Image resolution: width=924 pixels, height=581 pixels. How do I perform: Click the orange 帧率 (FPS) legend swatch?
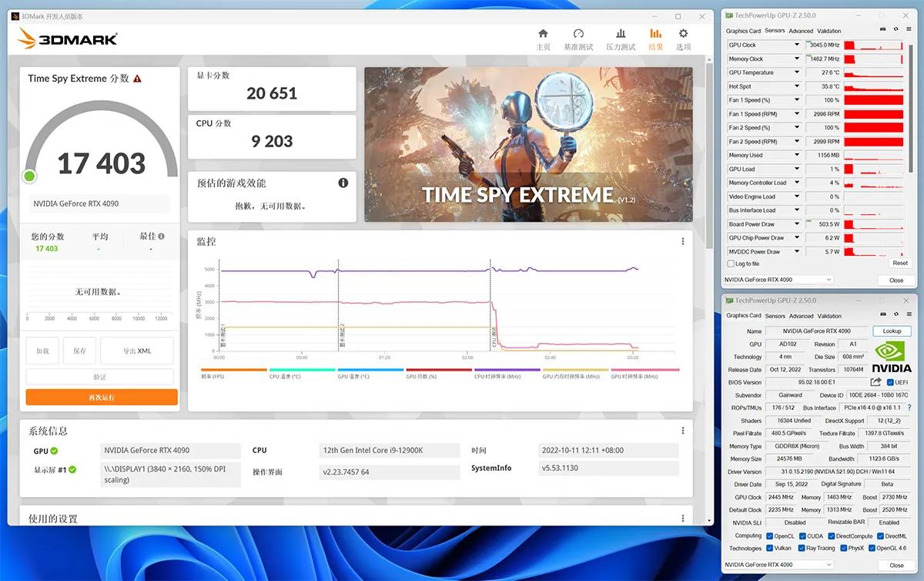(233, 370)
